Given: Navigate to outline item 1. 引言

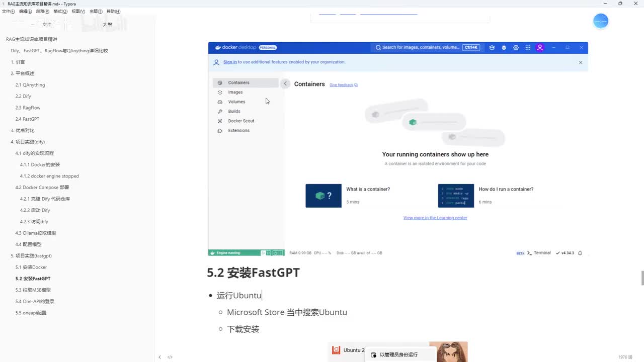Looking at the screenshot, I should pyautogui.click(x=18, y=62).
